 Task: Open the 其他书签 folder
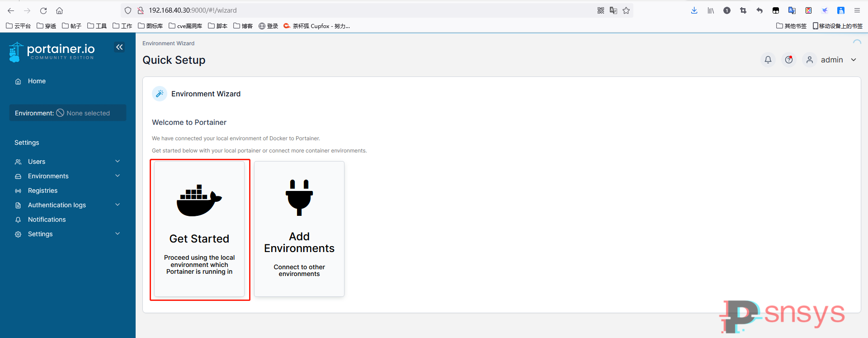tap(792, 26)
